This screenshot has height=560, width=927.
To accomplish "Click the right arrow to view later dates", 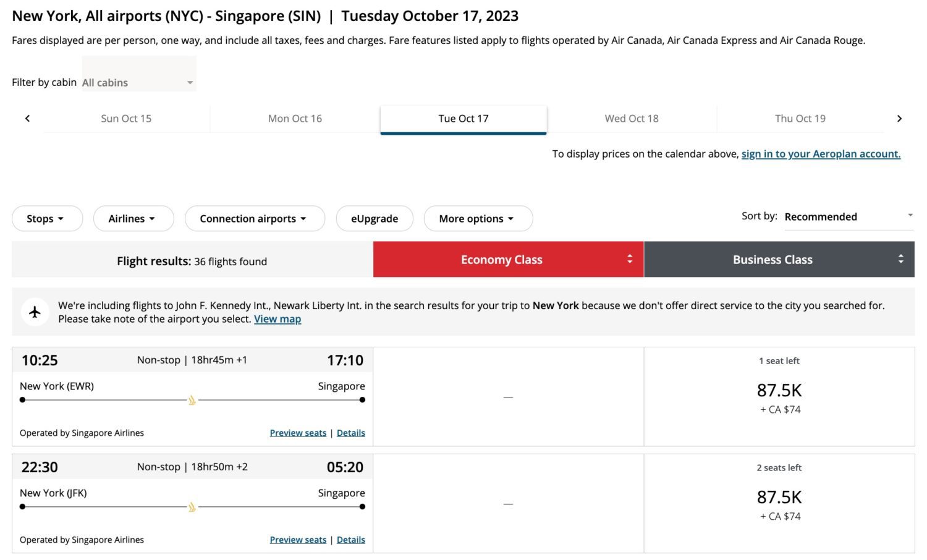I will tap(900, 118).
